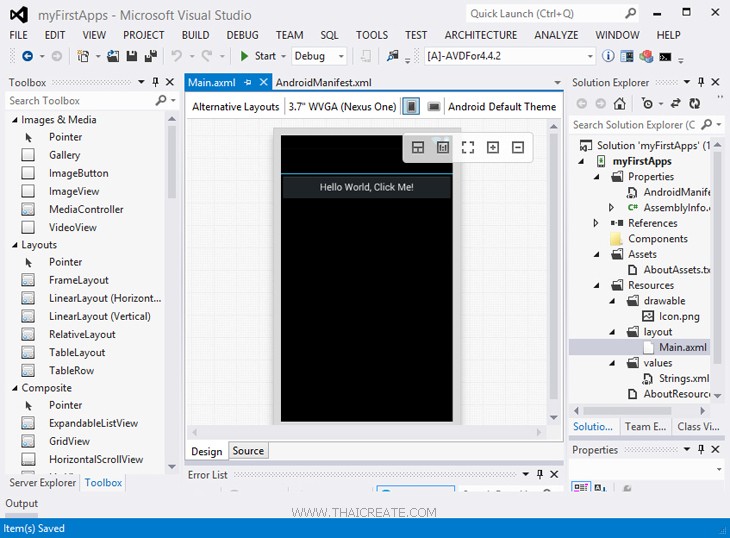Switch to Source view tab
The image size is (730, 538).
(248, 451)
